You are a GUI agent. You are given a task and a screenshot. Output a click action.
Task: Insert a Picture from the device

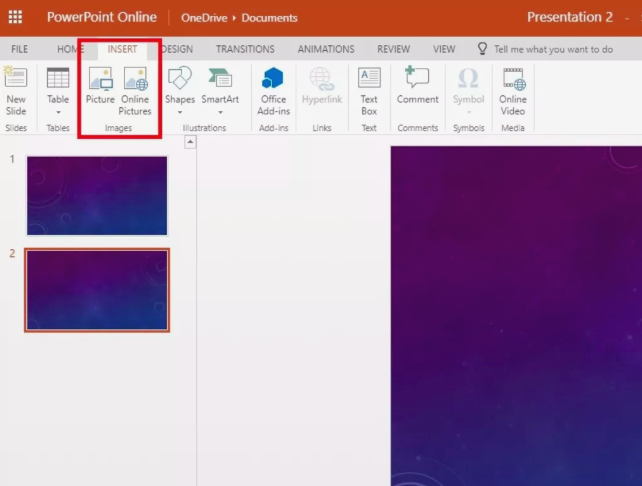click(100, 81)
